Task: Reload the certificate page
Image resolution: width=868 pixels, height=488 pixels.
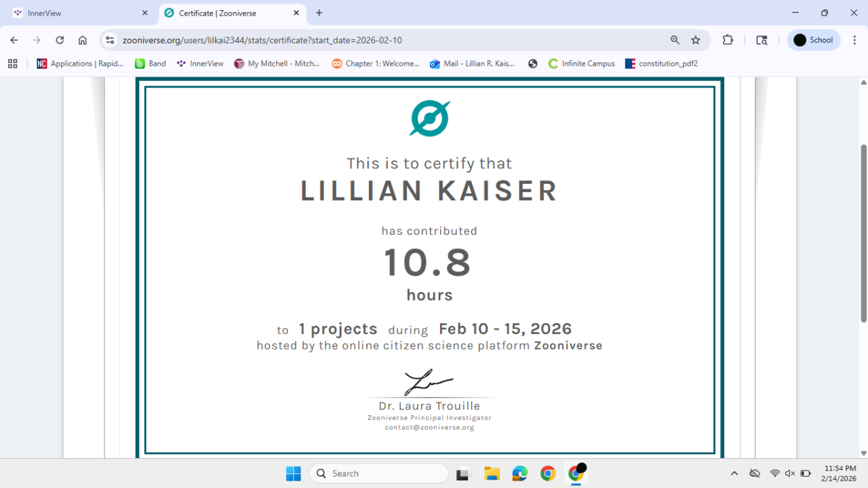Action: [x=60, y=40]
